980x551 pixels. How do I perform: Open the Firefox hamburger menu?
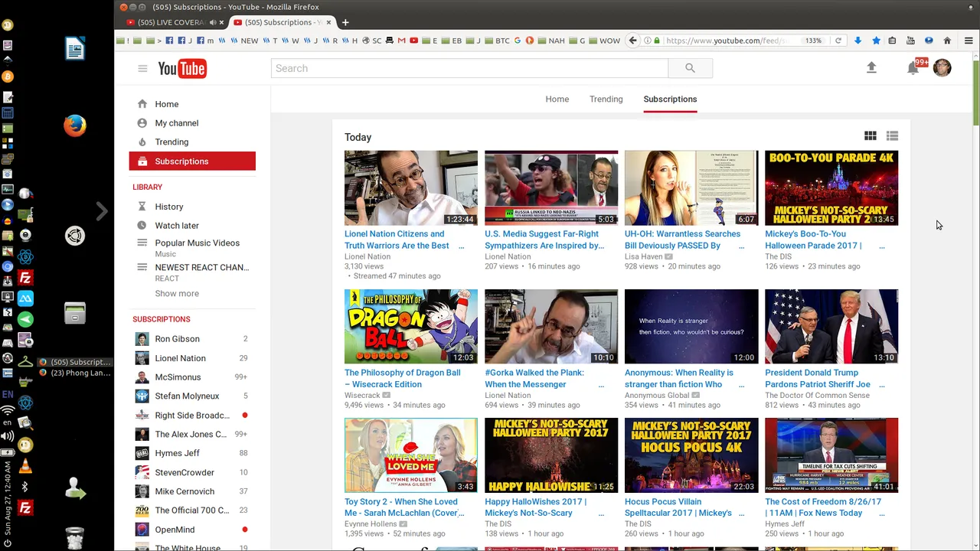969,41
